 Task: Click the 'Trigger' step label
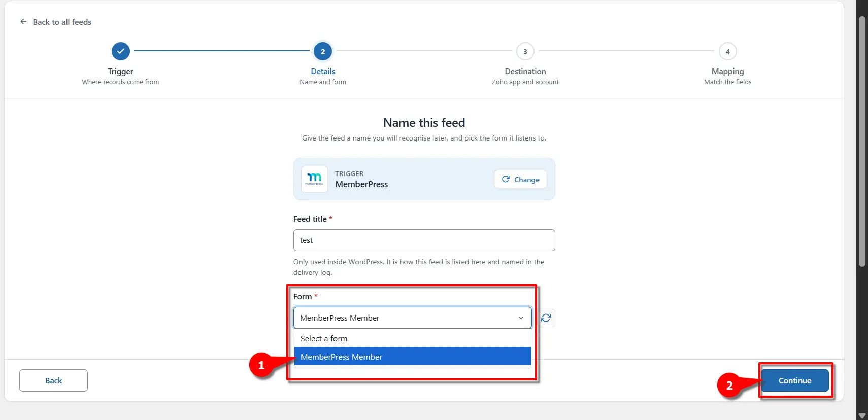(x=121, y=72)
